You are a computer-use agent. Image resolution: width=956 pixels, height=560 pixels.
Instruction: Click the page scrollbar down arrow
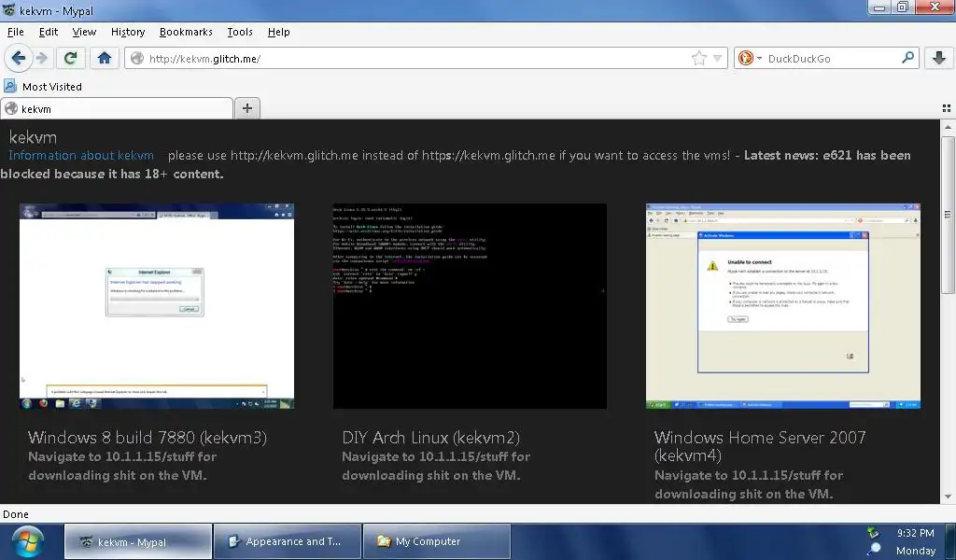948,497
